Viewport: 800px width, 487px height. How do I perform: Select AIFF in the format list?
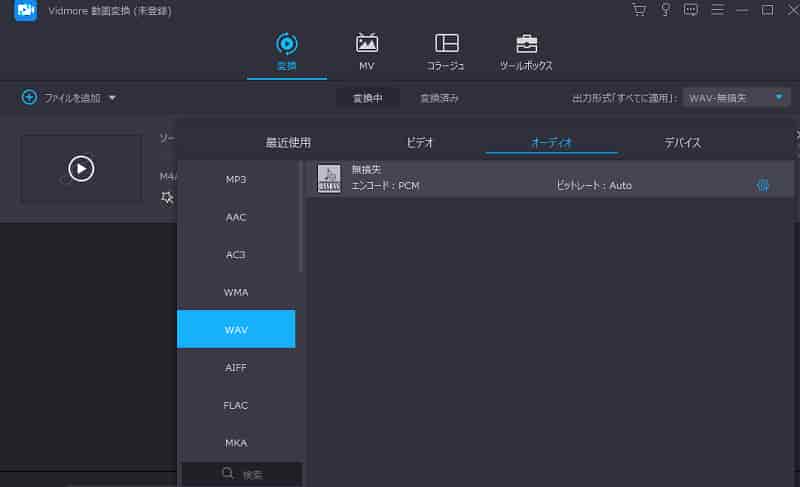coord(236,367)
